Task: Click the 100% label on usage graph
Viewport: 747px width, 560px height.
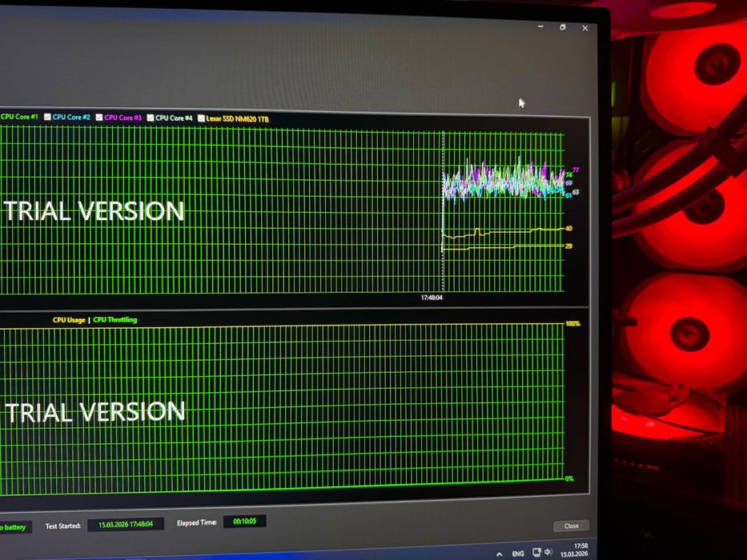Action: coord(573,324)
